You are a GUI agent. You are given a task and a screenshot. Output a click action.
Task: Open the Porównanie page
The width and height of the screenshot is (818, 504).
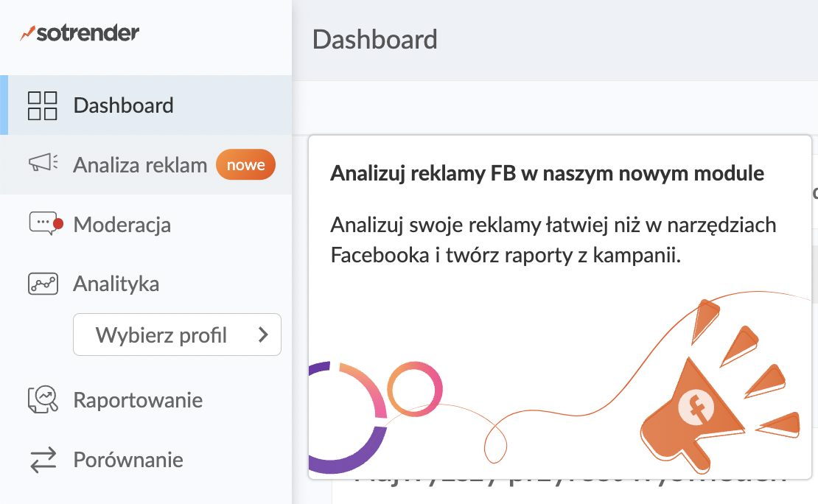[128, 461]
